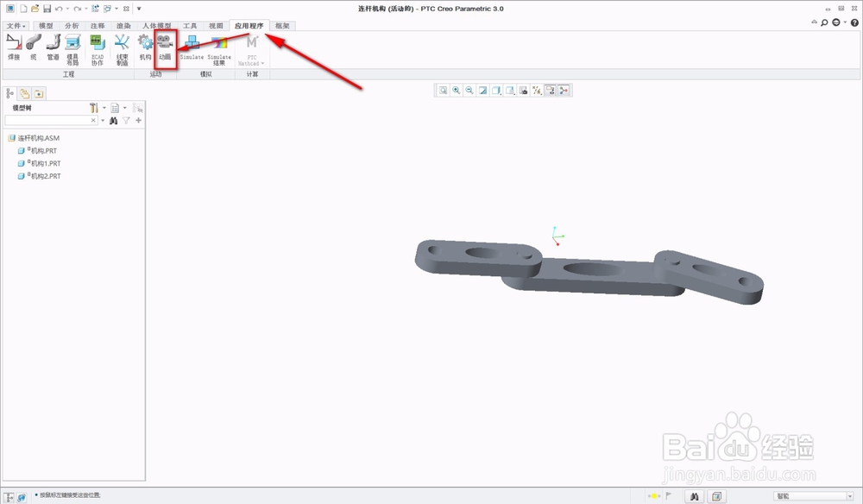
Task: Switch to the 模型 (Model) tab
Action: 47,26
